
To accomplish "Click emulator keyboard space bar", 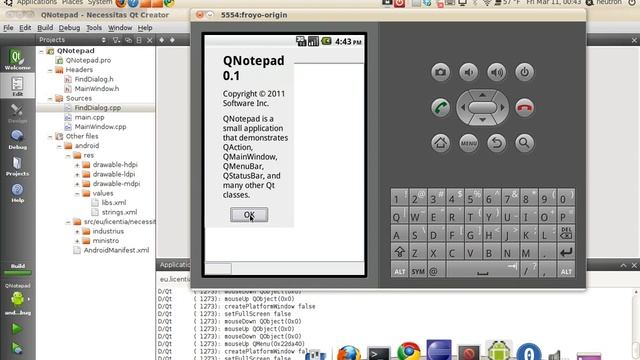I will 482,271.
